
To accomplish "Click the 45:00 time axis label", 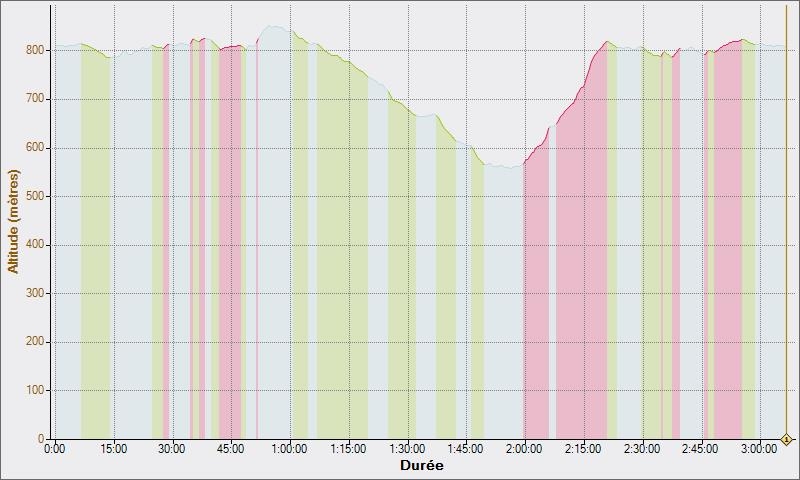I will pyautogui.click(x=231, y=449).
